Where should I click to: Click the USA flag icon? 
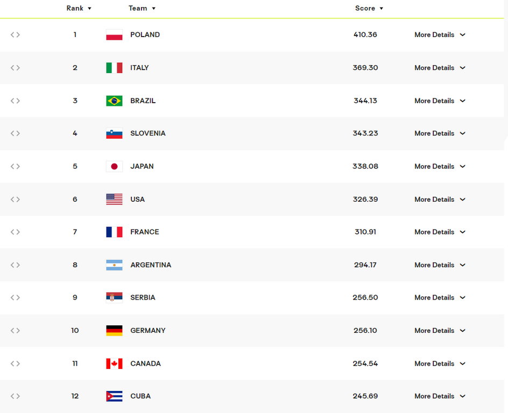tap(114, 199)
